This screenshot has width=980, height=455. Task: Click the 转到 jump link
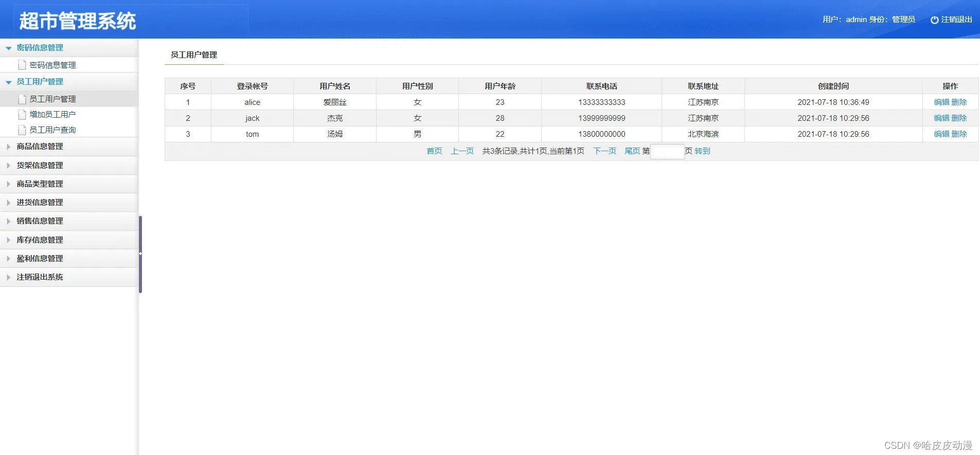point(702,151)
